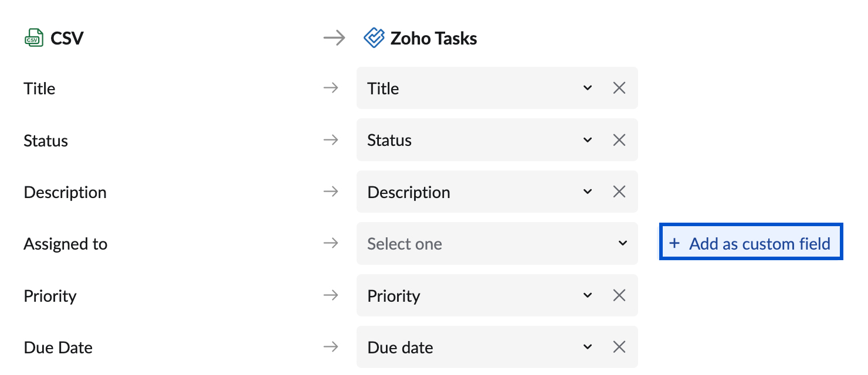Click the Zoho Tasks heading text
The height and width of the screenshot is (375, 868).
coord(433,39)
